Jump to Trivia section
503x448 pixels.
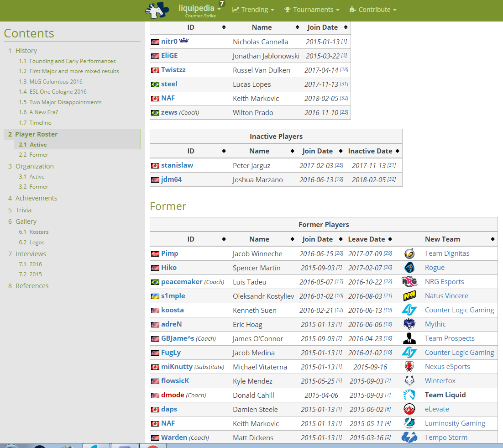tap(23, 210)
